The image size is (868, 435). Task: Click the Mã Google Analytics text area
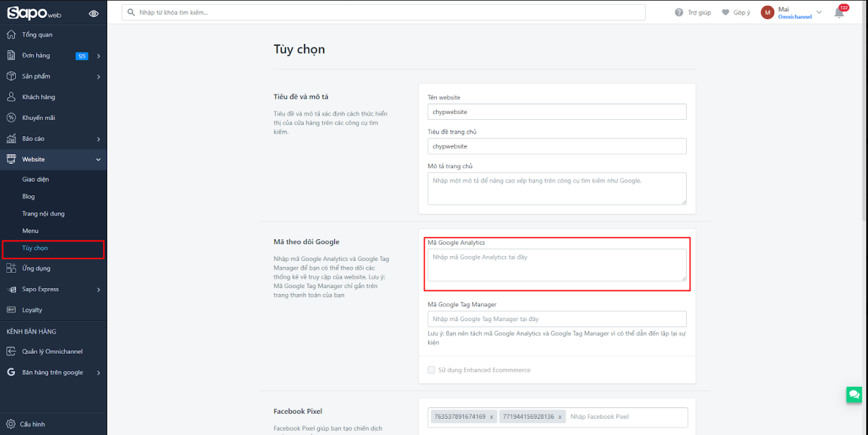557,265
